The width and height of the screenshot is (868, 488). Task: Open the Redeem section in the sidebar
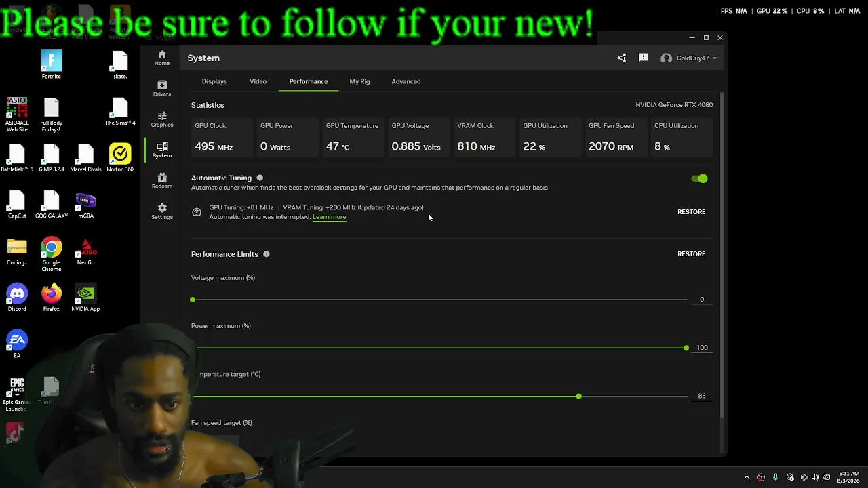162,180
